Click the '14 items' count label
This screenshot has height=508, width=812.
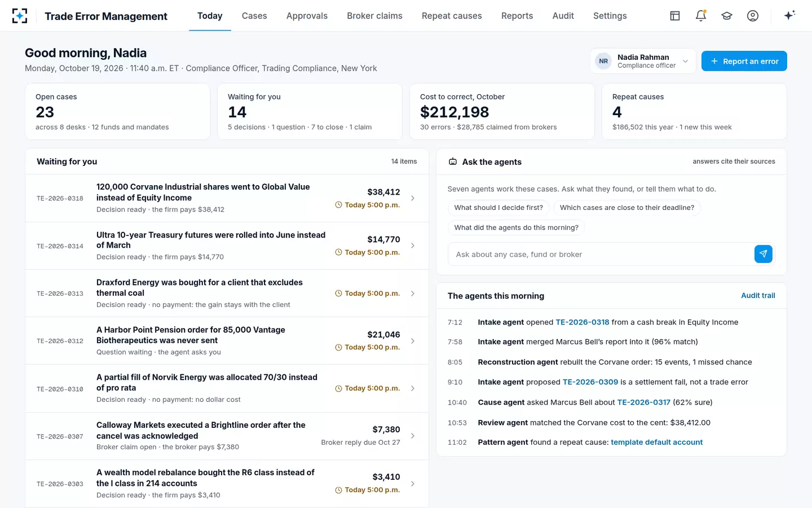[404, 161]
